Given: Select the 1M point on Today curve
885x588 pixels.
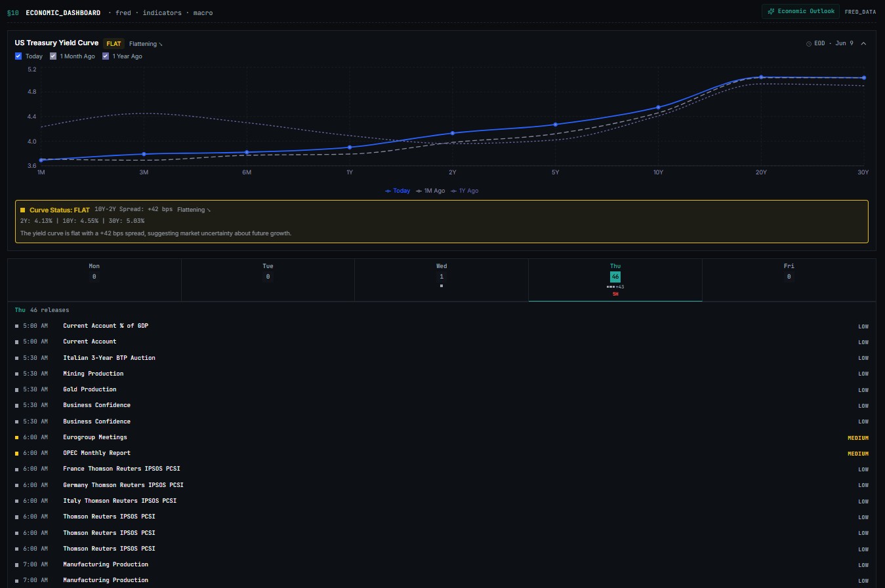Looking at the screenshot, I should click(41, 160).
